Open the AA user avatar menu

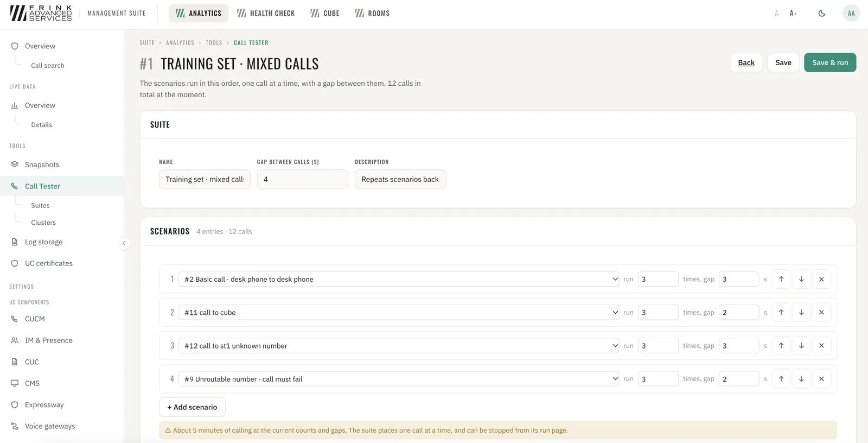[x=851, y=13]
